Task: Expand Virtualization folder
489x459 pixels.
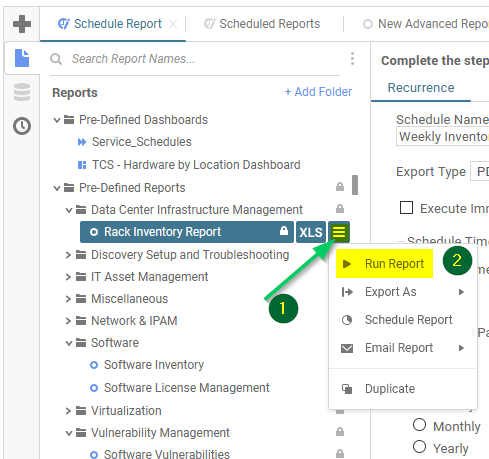Action: coord(68,411)
